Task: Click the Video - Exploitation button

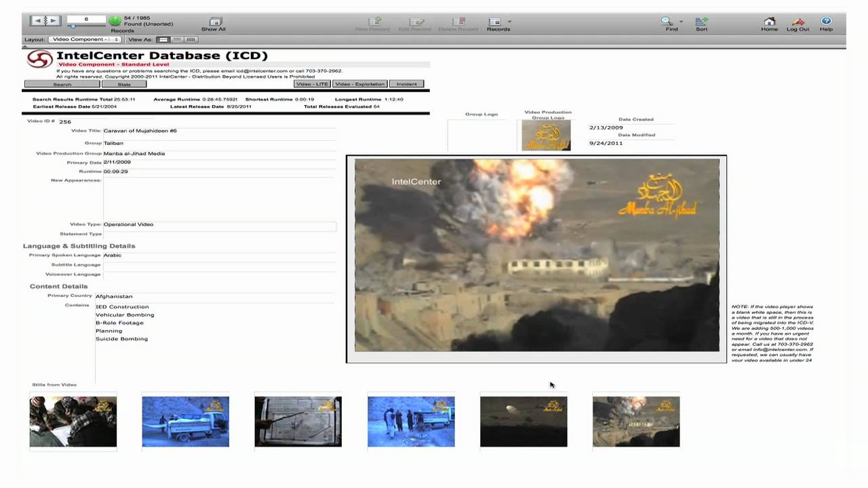Action: pyautogui.click(x=360, y=84)
